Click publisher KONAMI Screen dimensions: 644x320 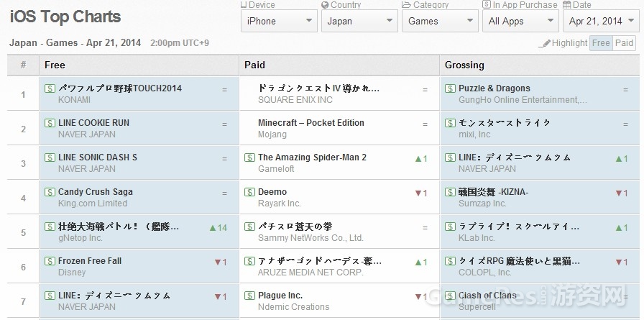coord(74,100)
